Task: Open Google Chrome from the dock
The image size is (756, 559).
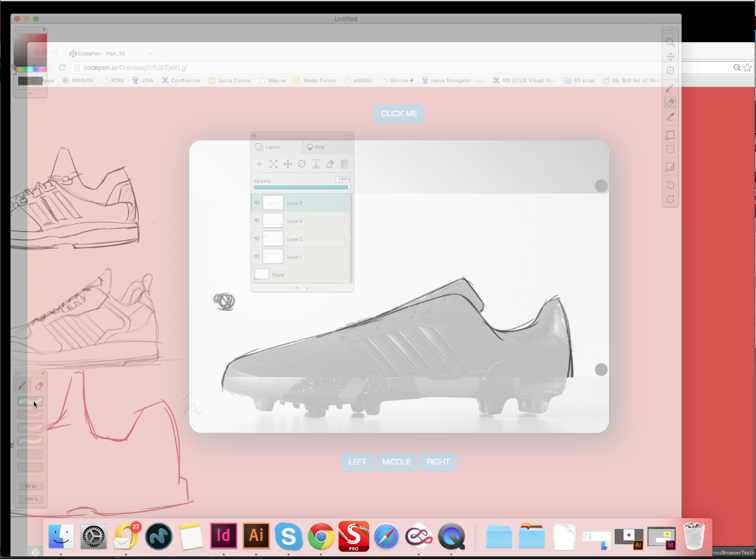Action: click(x=321, y=536)
